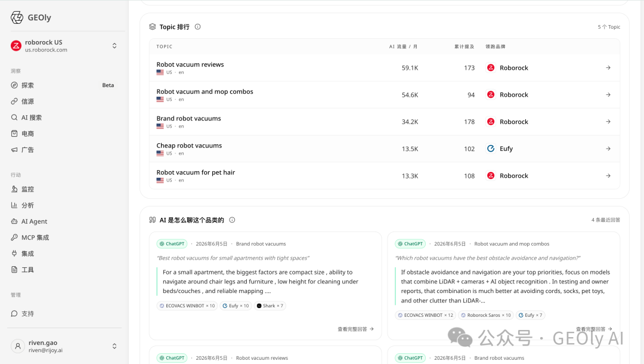Click info icon next to AI 是怎么聊这个品类的
This screenshot has height=364, width=644.
(232, 220)
